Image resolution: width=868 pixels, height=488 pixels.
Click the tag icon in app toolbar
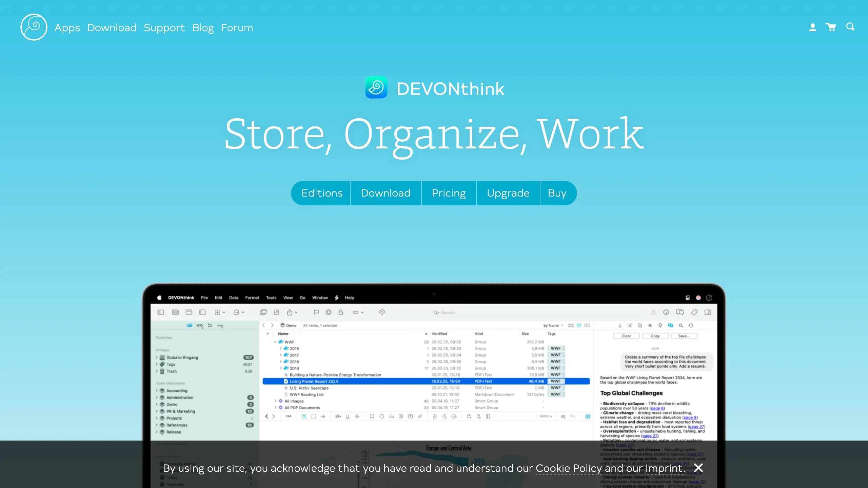pyautogui.click(x=694, y=312)
